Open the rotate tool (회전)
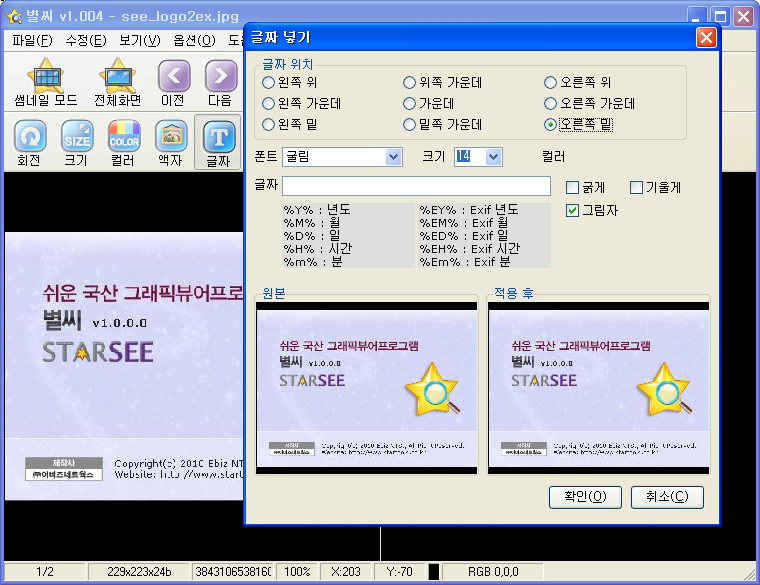 (30, 143)
